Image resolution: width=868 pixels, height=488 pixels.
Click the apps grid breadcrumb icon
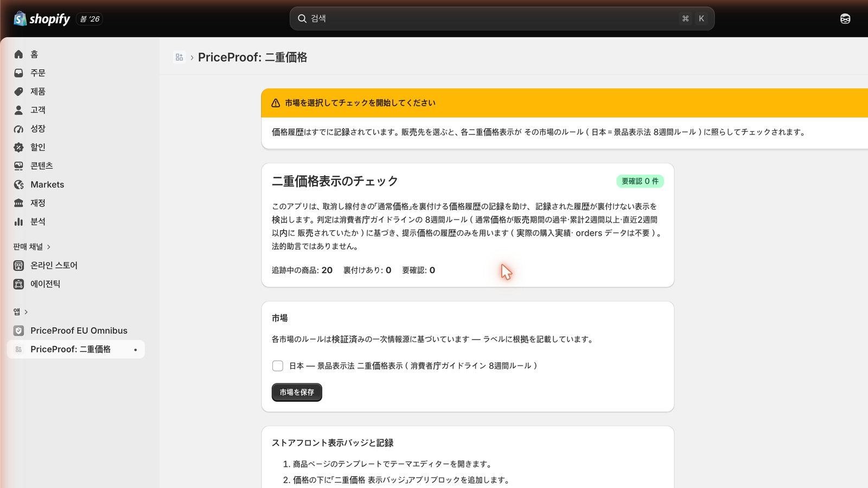coord(179,57)
